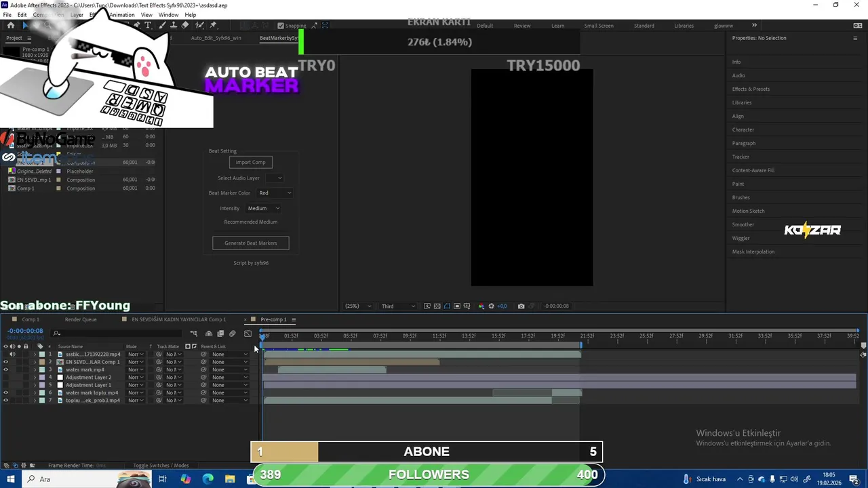This screenshot has height=488, width=868.
Task: Select the Eraser tool
Action: [185, 25]
